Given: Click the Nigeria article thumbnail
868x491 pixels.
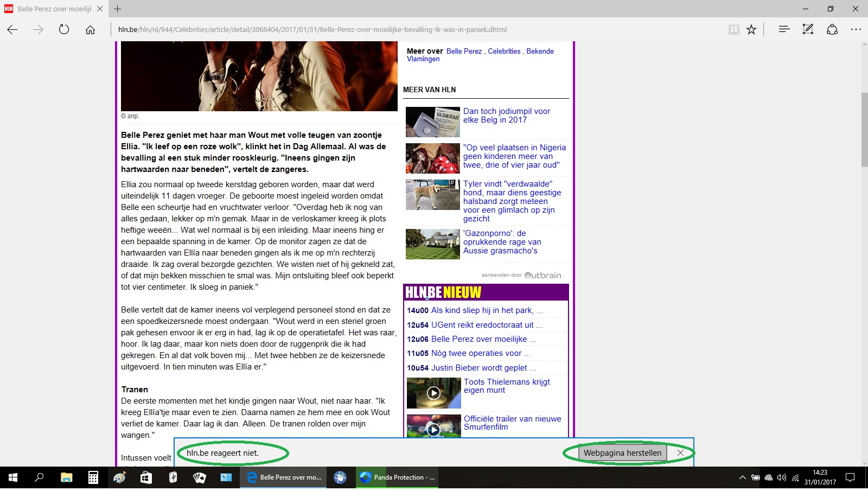Looking at the screenshot, I should (x=433, y=158).
